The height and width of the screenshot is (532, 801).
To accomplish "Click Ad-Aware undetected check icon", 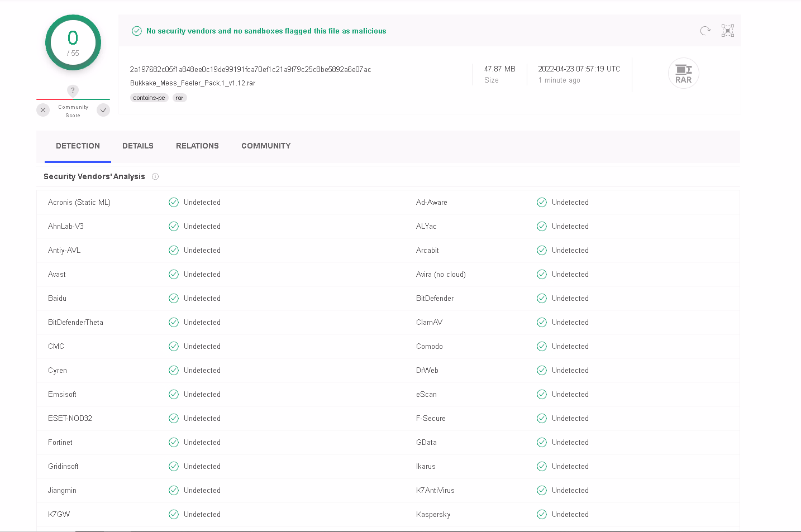I will point(542,202).
